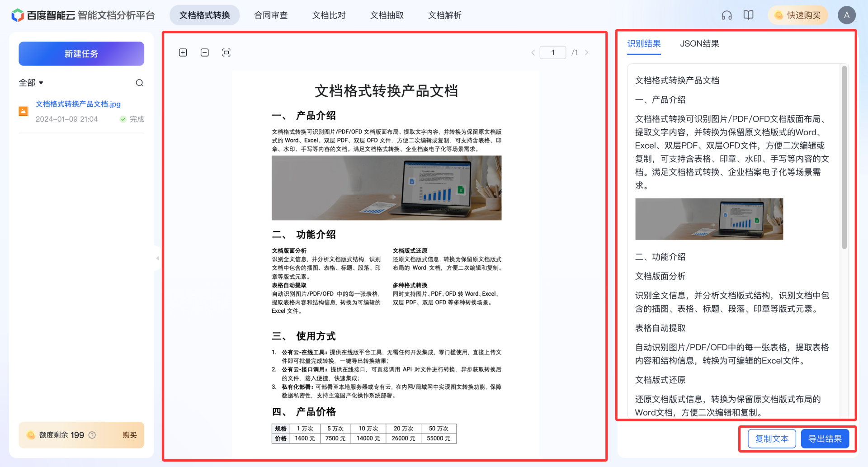
Task: Click the results panel vertical scrollbar
Action: click(x=844, y=157)
